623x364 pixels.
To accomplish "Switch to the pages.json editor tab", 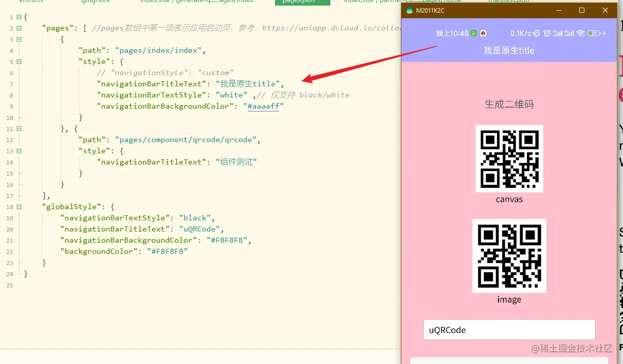I will [302, 2].
